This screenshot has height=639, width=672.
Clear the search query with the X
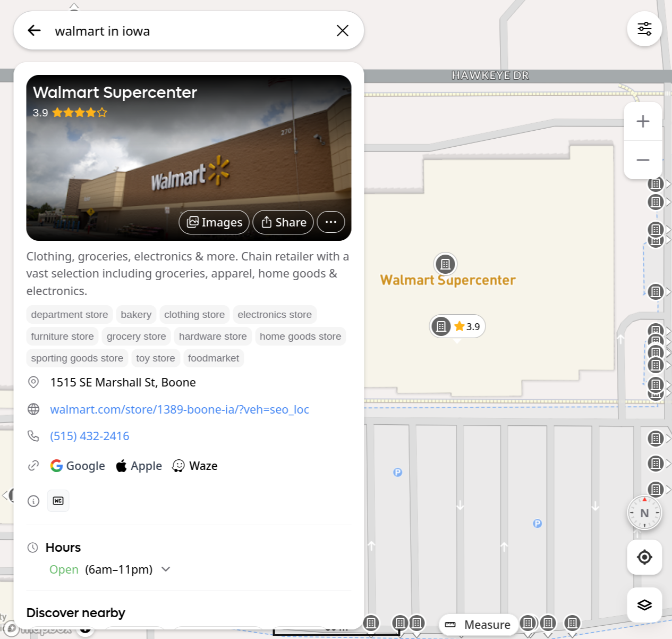click(342, 30)
